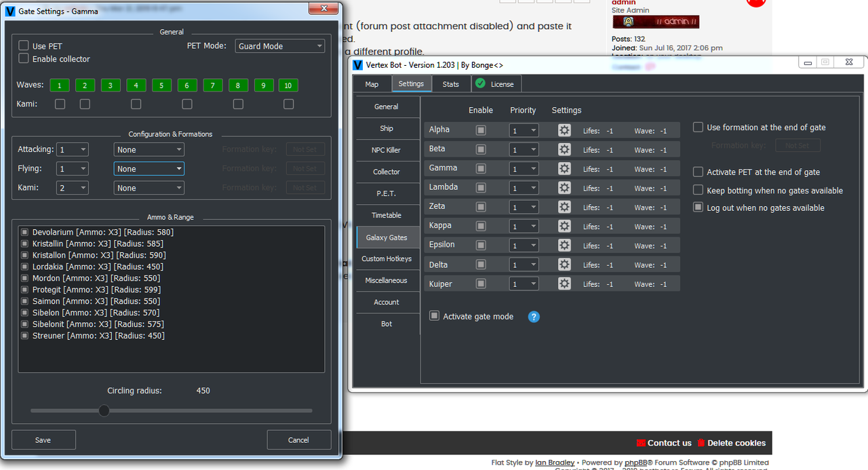The image size is (868, 470).
Task: Click green wave 10 button
Action: 288,85
